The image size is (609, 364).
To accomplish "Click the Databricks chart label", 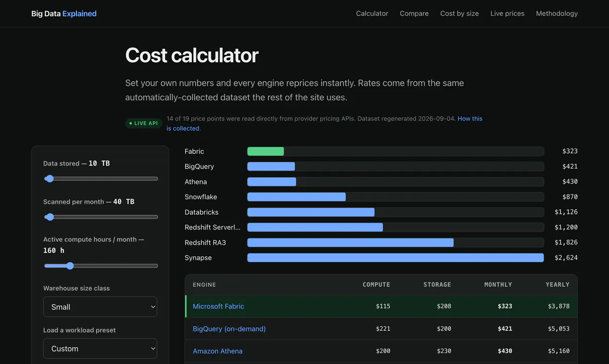I will [x=201, y=212].
